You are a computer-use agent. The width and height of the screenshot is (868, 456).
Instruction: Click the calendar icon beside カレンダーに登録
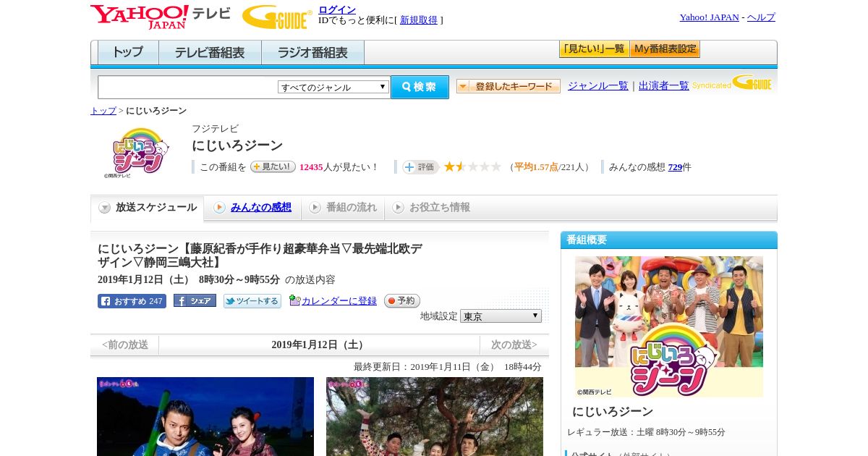pyautogui.click(x=294, y=300)
